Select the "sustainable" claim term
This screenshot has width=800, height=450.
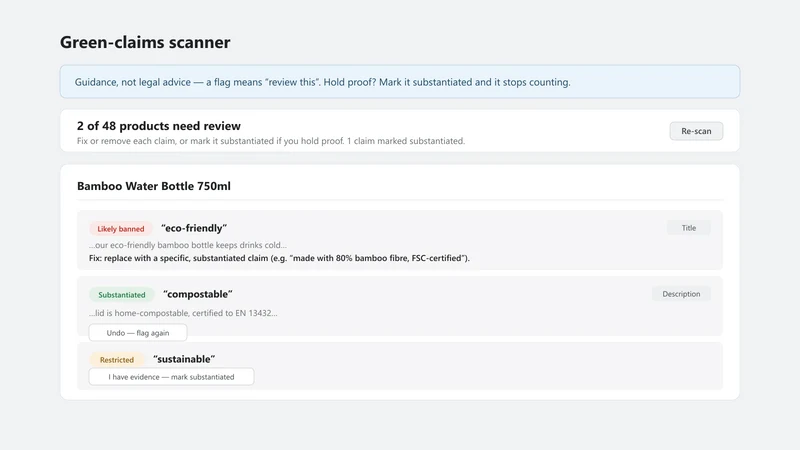tap(184, 359)
